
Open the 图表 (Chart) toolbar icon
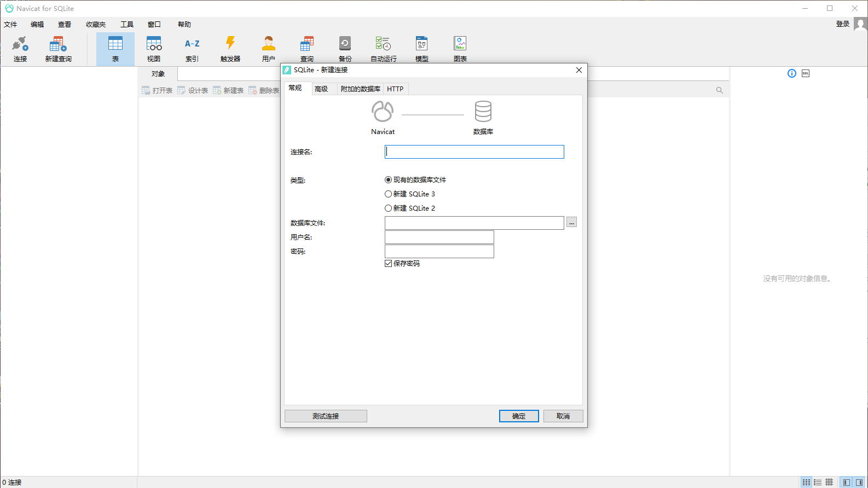[x=460, y=49]
